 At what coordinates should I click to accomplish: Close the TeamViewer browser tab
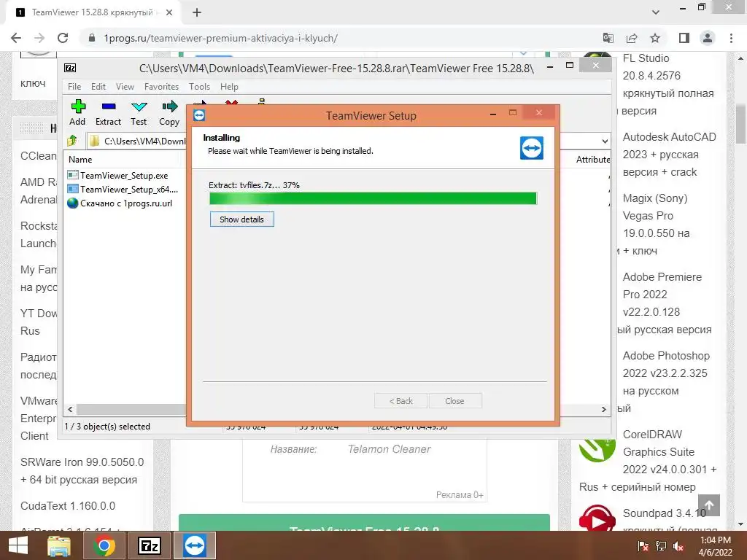pyautogui.click(x=169, y=13)
